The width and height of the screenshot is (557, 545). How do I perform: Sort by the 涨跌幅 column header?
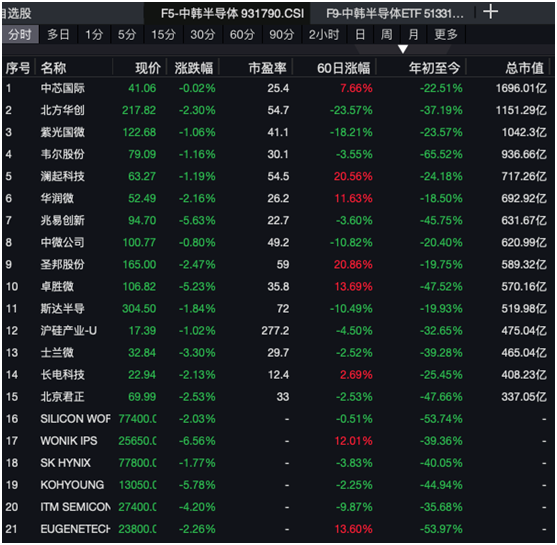coord(194,68)
